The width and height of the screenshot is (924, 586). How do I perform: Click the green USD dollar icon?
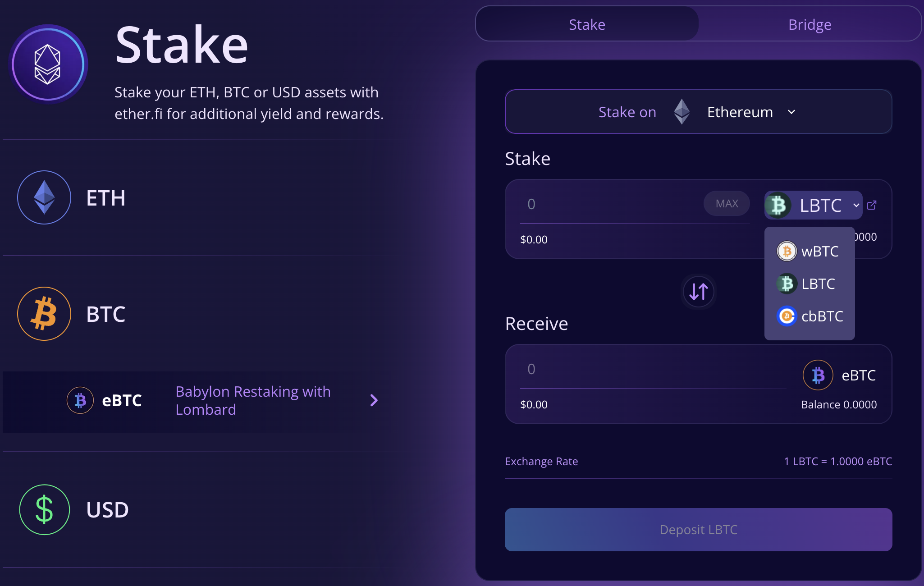44,509
